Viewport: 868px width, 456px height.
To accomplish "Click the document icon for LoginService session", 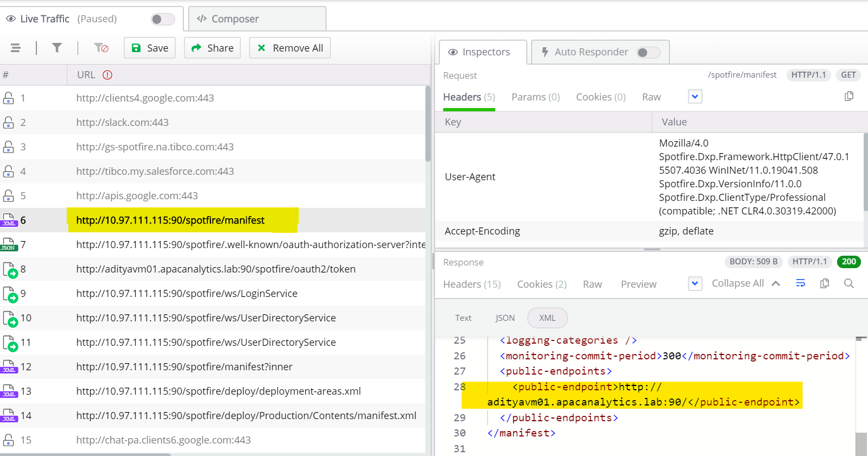I will coord(10,294).
